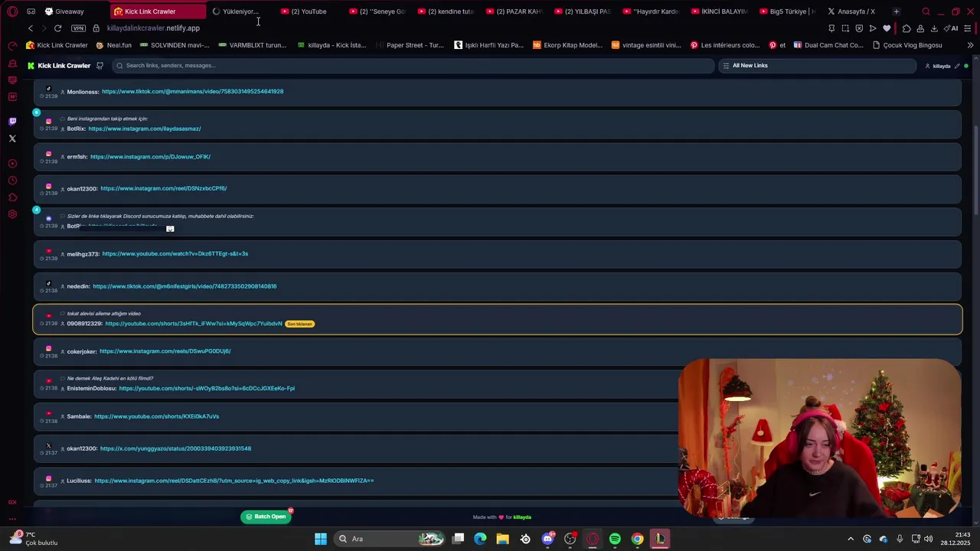980x551 pixels.
Task: Click the streamer webcam overlay
Action: click(819, 438)
